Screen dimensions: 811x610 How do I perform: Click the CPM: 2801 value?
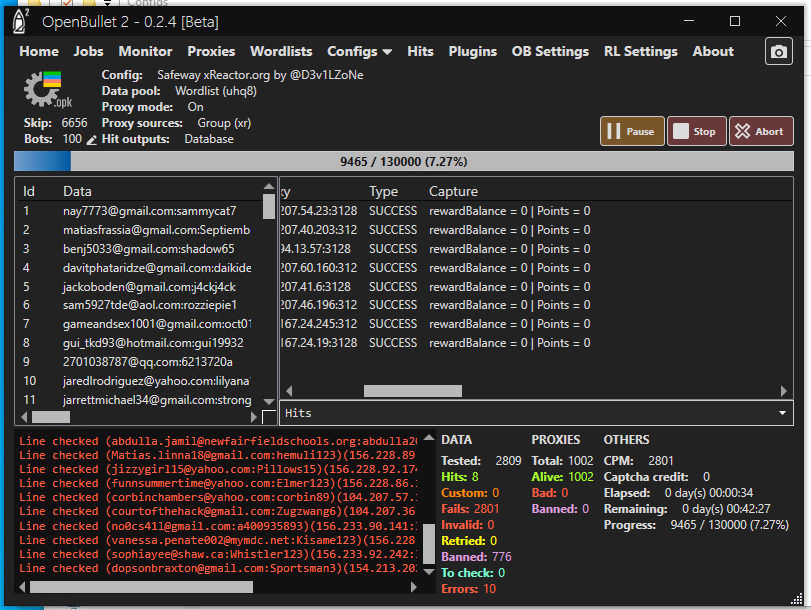(x=661, y=460)
